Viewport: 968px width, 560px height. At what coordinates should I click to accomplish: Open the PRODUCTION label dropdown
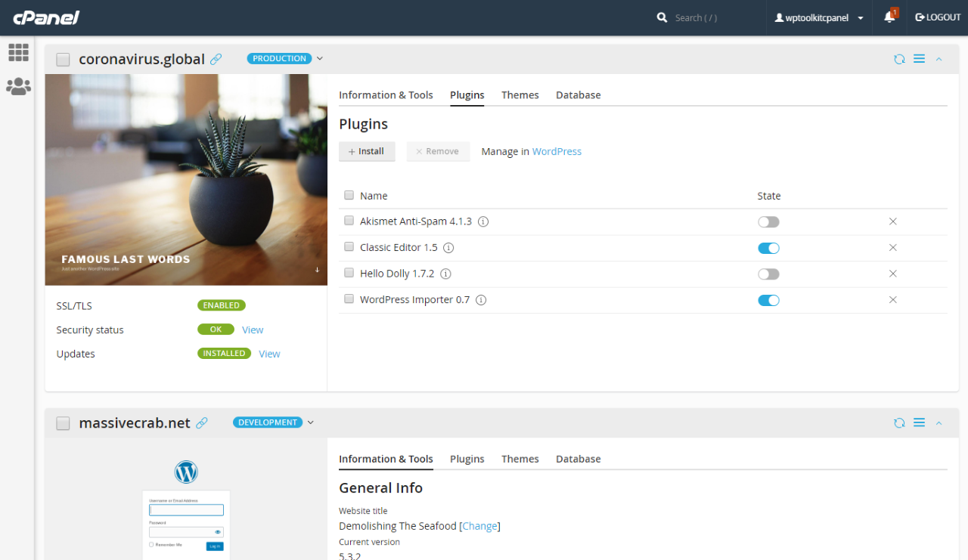[319, 59]
